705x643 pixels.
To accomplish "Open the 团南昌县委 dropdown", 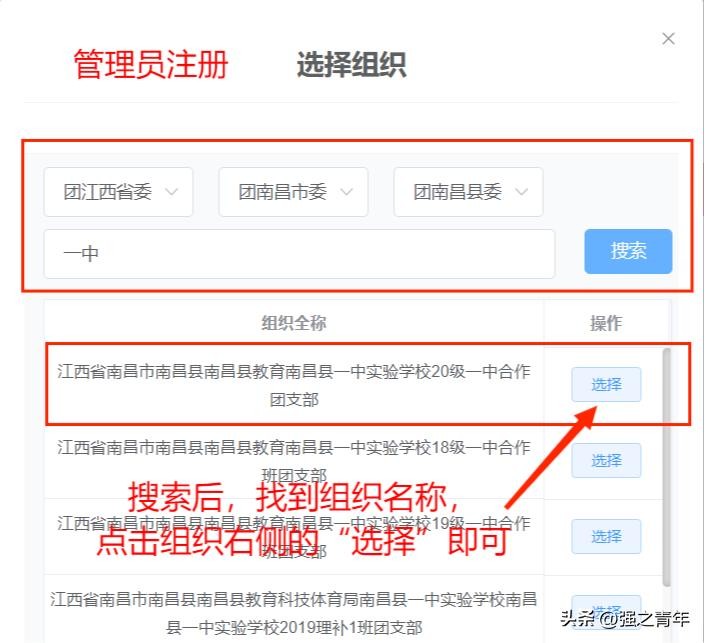I will click(468, 192).
